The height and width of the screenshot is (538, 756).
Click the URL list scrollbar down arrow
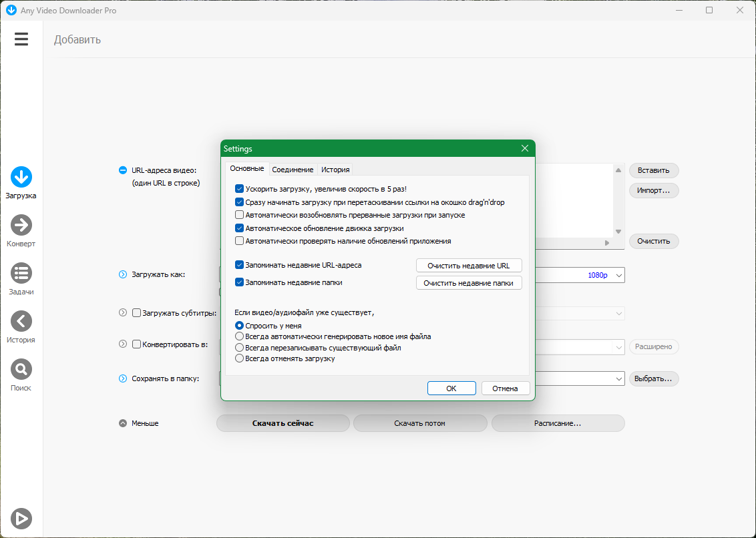pos(618,232)
